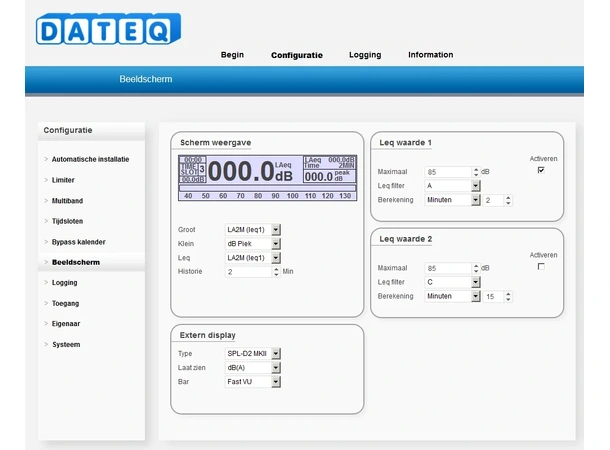The height and width of the screenshot is (450, 610).
Task: Open Tijdsloten in the sidebar
Action: pos(67,221)
